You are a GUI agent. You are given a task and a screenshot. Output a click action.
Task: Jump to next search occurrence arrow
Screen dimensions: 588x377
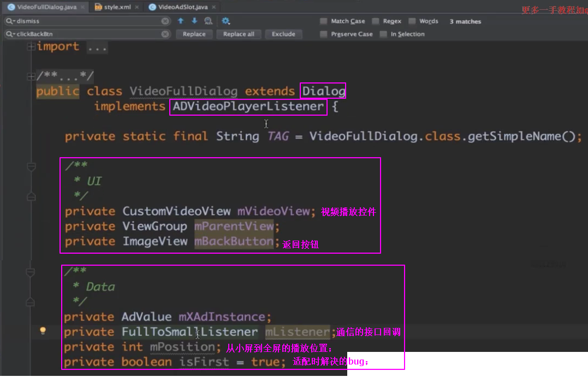(194, 21)
